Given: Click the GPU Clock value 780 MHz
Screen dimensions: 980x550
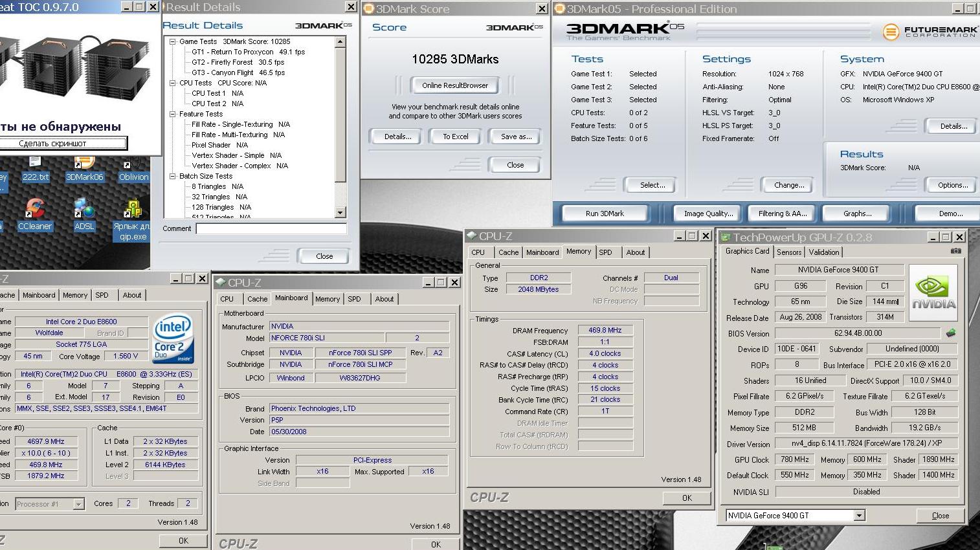Looking at the screenshot, I should [794, 459].
